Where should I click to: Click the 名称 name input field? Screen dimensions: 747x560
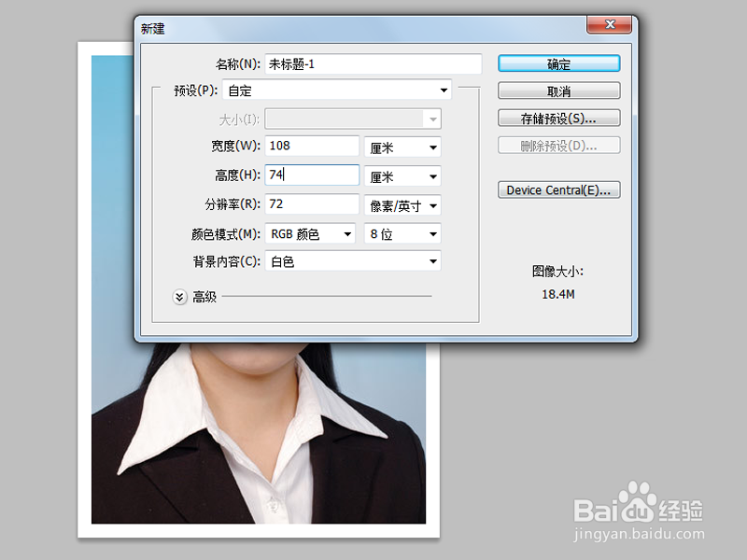[373, 63]
